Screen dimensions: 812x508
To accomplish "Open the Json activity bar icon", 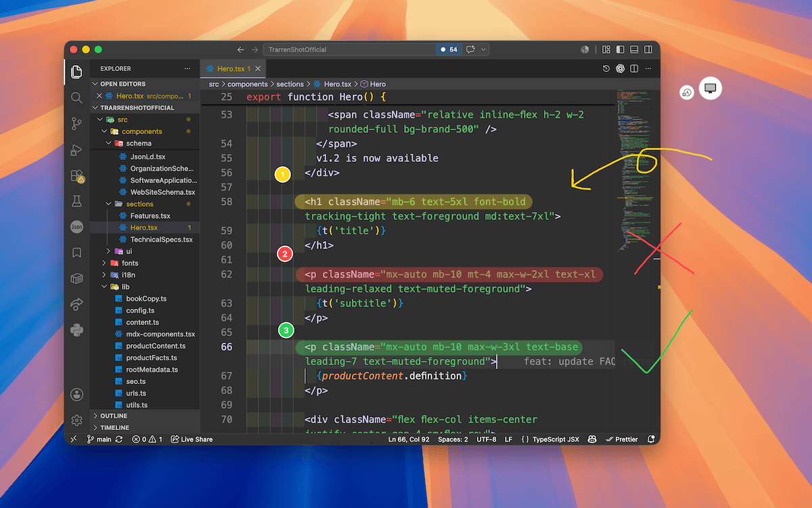I will (x=76, y=227).
